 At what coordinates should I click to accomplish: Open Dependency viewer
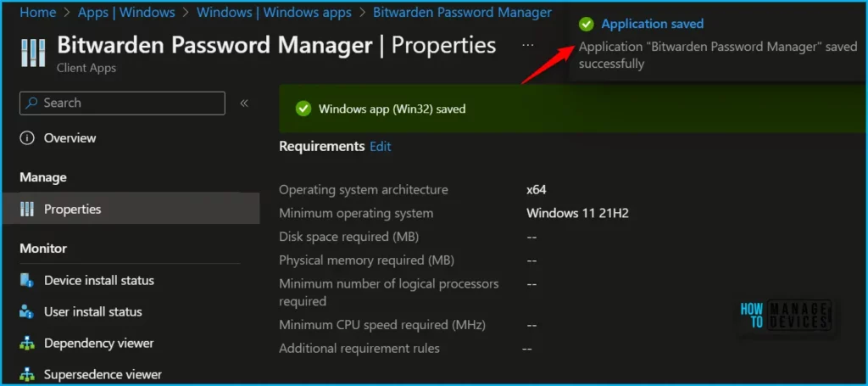point(99,344)
